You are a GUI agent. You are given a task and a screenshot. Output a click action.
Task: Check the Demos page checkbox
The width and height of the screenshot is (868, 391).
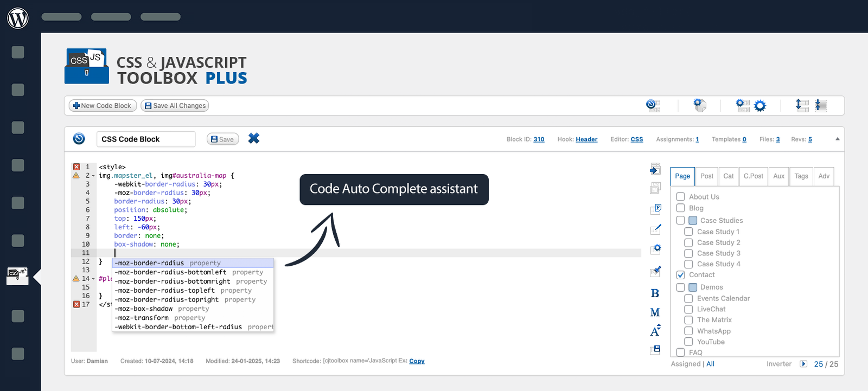point(680,287)
